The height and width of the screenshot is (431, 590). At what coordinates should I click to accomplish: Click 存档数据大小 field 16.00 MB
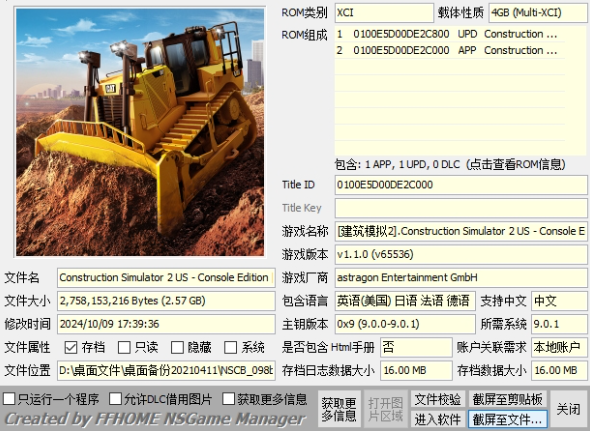click(559, 370)
